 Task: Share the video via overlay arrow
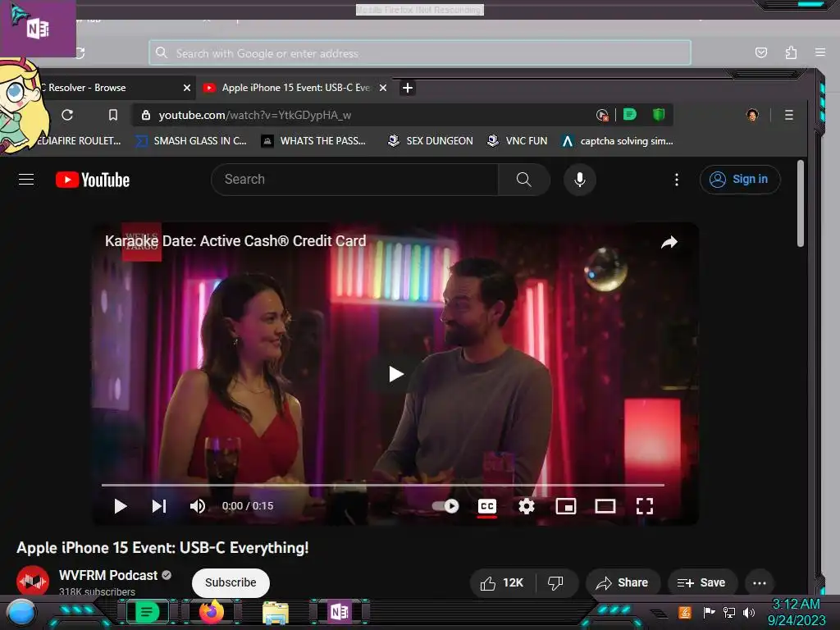(669, 243)
